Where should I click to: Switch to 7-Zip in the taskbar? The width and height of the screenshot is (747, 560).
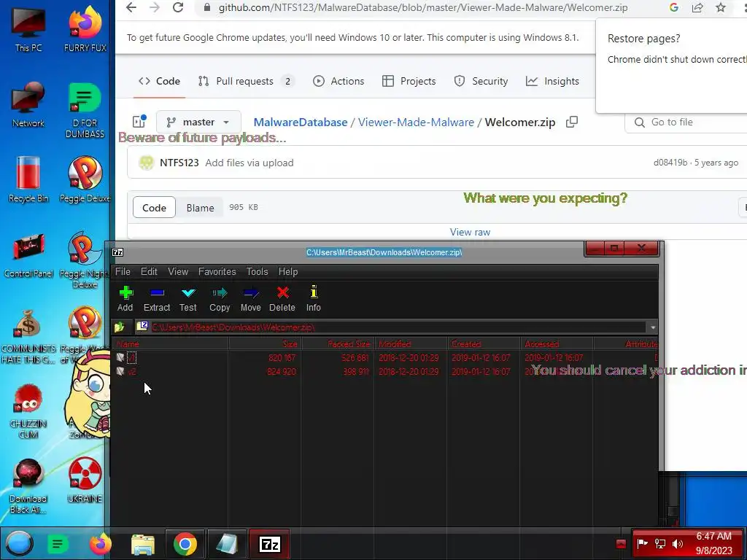[270, 544]
